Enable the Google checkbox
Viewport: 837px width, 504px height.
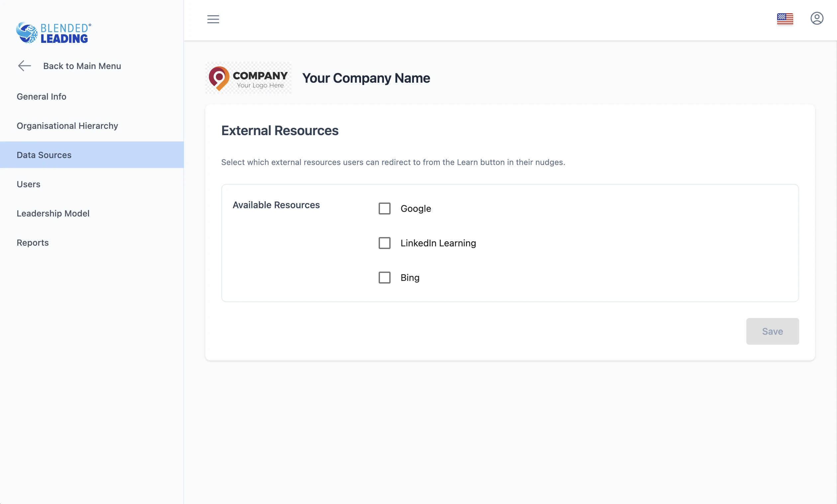tap(384, 209)
